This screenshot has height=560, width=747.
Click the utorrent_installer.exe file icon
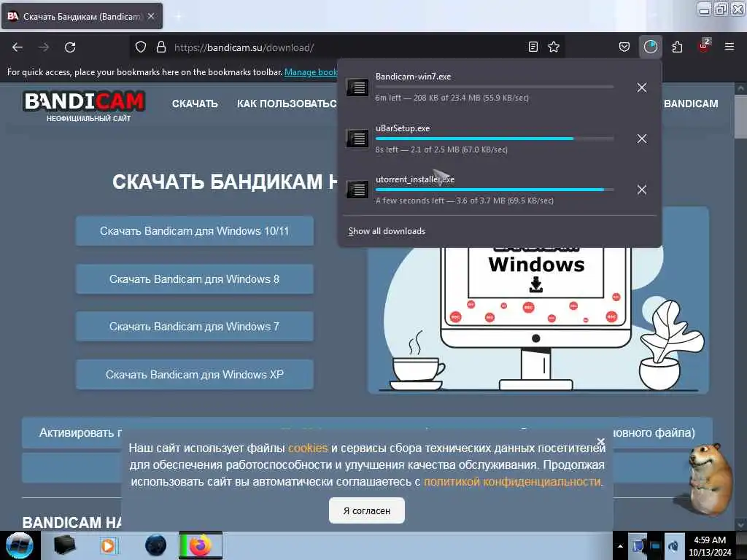(x=357, y=190)
